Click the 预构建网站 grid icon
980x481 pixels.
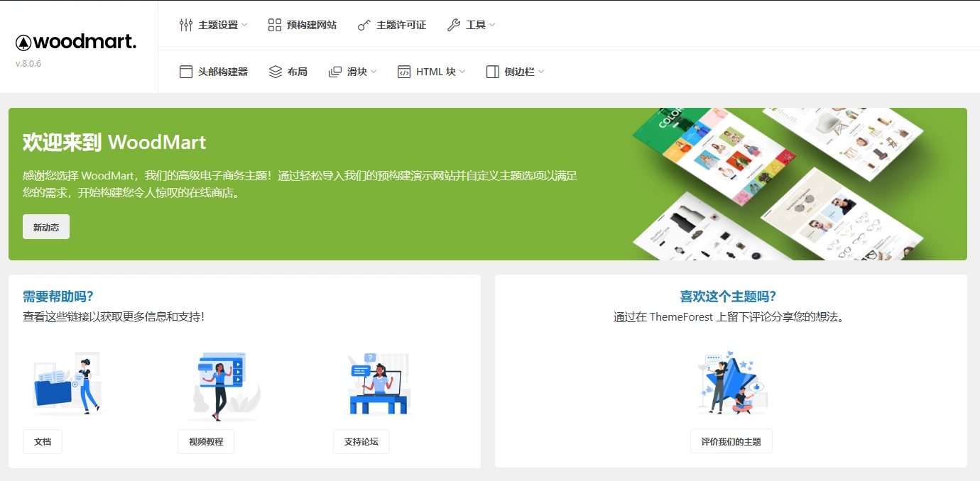(273, 23)
